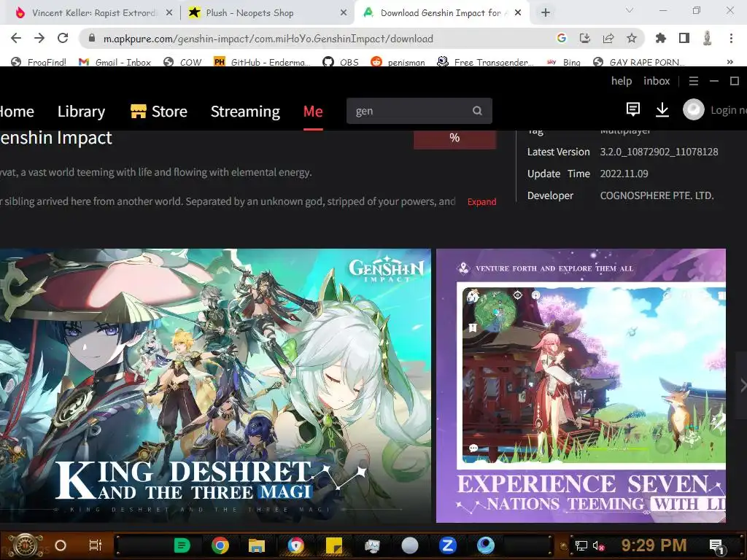This screenshot has width=747, height=560.
Task: Open the Bing bookmark
Action: (x=564, y=62)
